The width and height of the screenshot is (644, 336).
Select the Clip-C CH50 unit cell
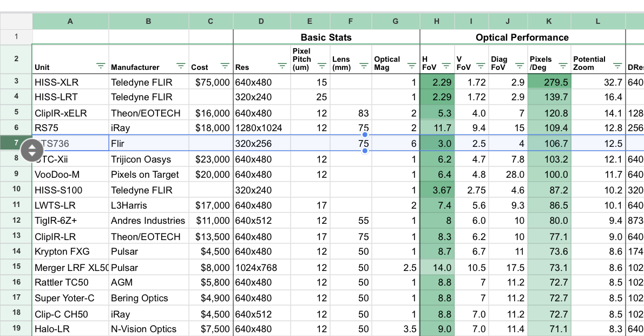[70, 314]
